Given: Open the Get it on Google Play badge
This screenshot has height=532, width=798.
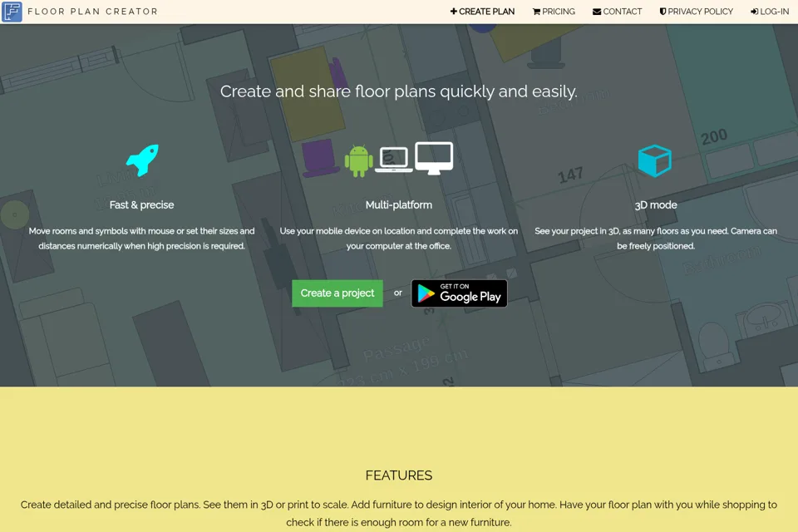Looking at the screenshot, I should [x=459, y=293].
